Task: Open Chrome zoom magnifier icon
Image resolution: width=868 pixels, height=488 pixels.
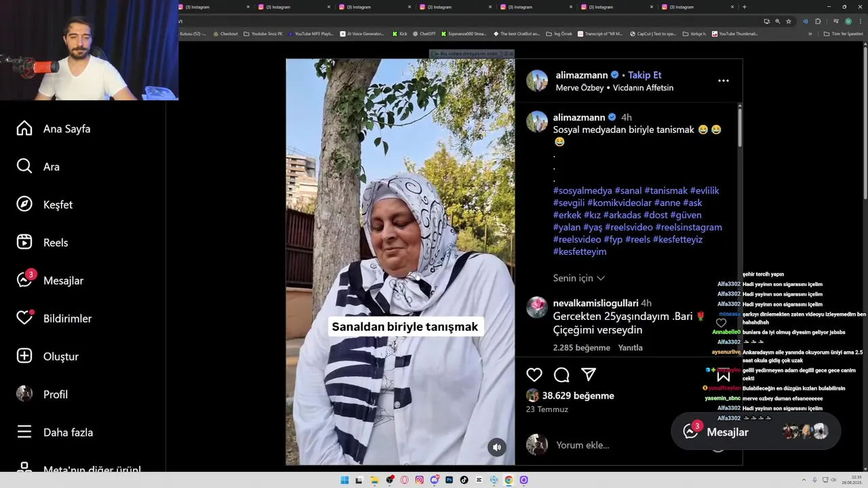Action: [x=778, y=21]
